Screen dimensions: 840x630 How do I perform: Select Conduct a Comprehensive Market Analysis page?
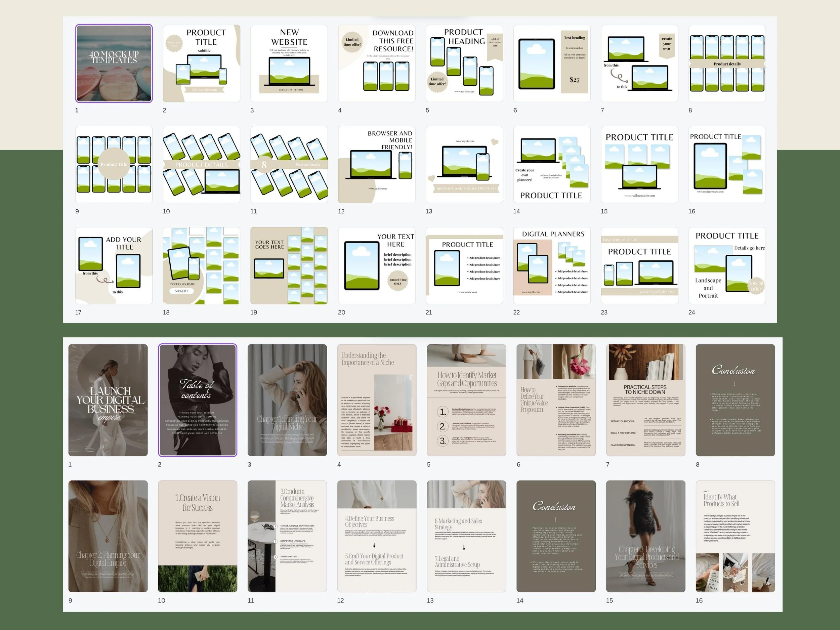[287, 536]
